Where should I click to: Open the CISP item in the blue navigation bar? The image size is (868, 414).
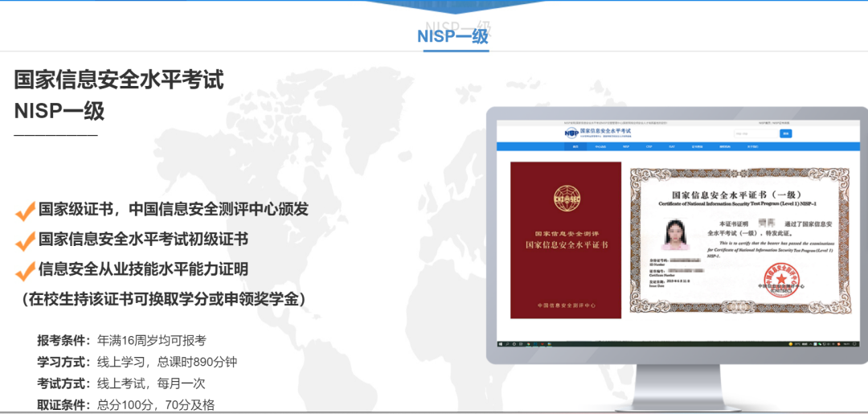click(649, 146)
